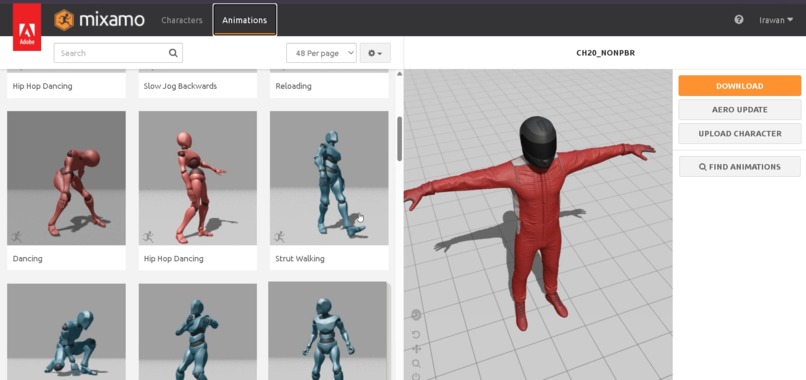The image size is (806, 380).
Task: Click the Dancing caption text
Action: tap(27, 259)
